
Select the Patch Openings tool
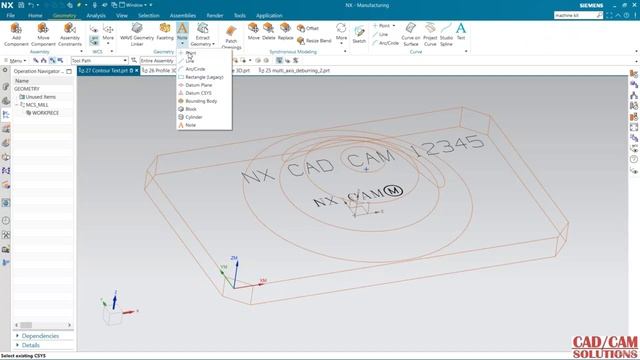[231, 37]
